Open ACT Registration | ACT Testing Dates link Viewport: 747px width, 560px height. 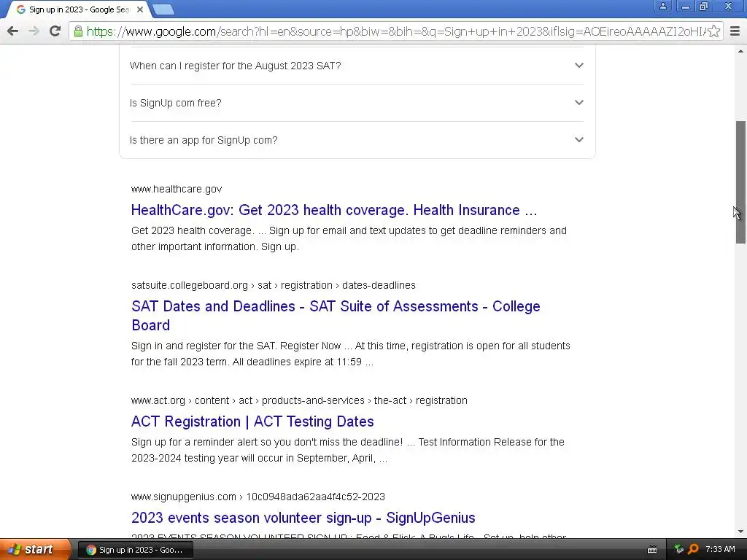pyautogui.click(x=252, y=421)
